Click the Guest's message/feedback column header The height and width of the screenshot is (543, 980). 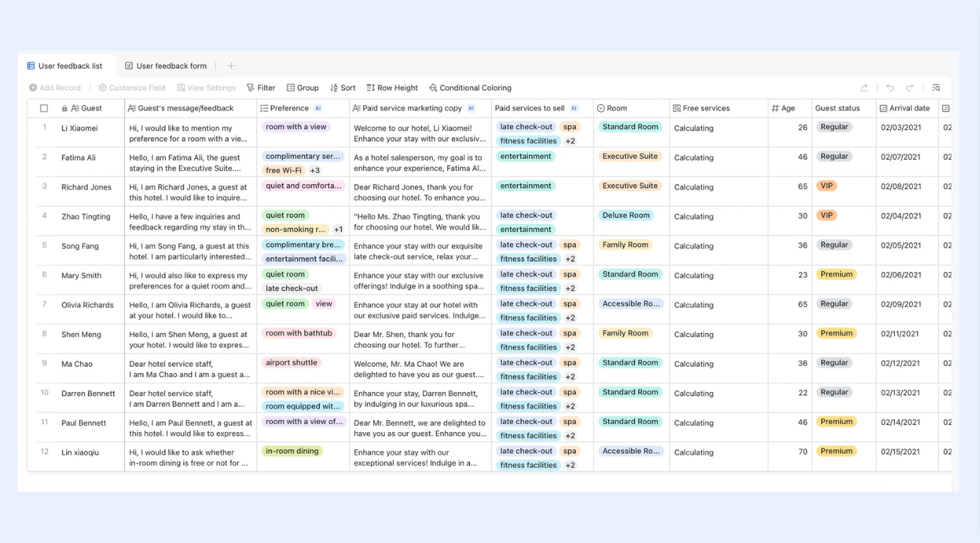pos(190,108)
